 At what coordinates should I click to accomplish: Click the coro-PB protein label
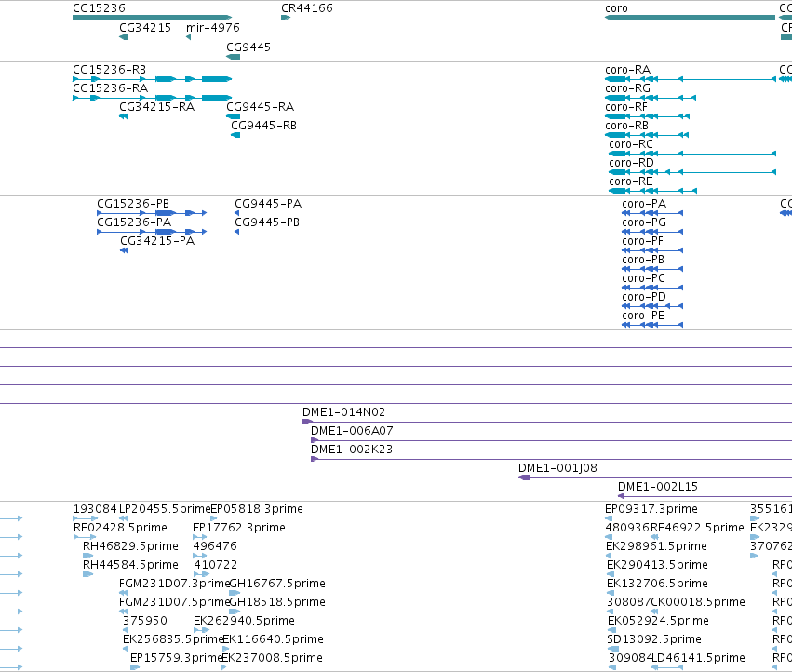coord(643,260)
